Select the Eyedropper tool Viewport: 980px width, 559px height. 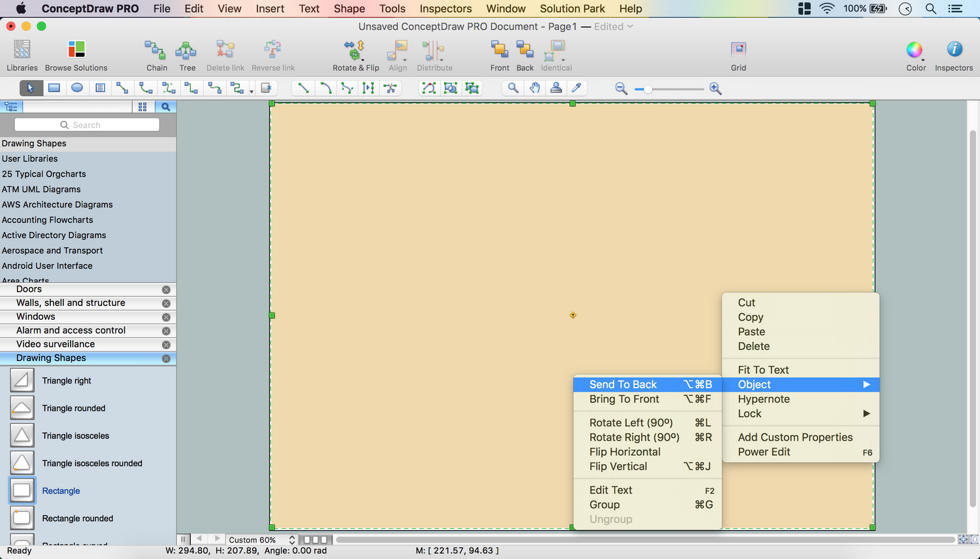tap(576, 88)
